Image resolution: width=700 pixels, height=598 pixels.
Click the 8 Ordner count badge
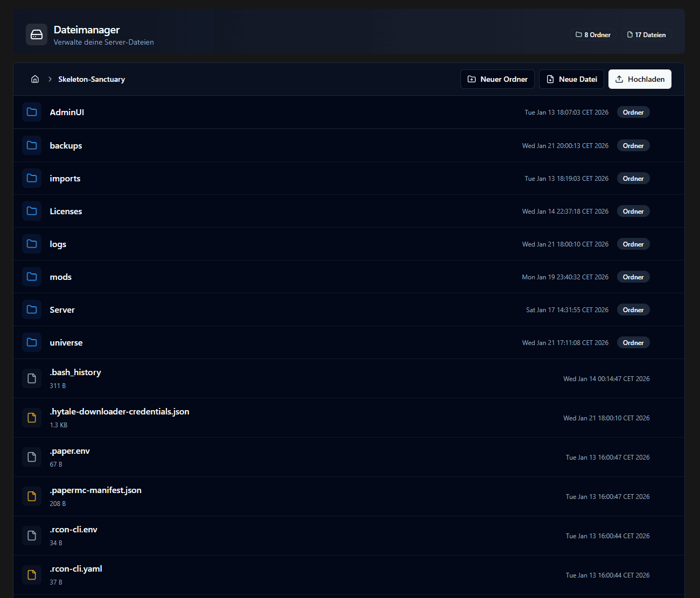point(593,35)
